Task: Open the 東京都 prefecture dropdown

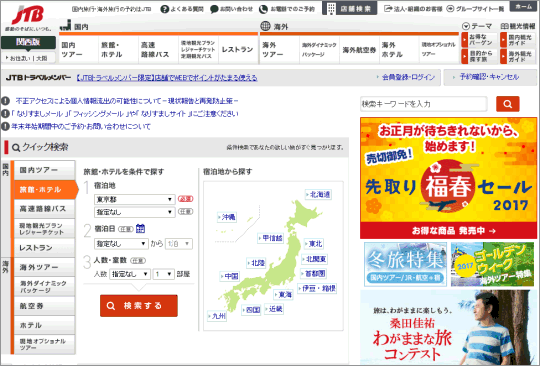Action: point(135,199)
